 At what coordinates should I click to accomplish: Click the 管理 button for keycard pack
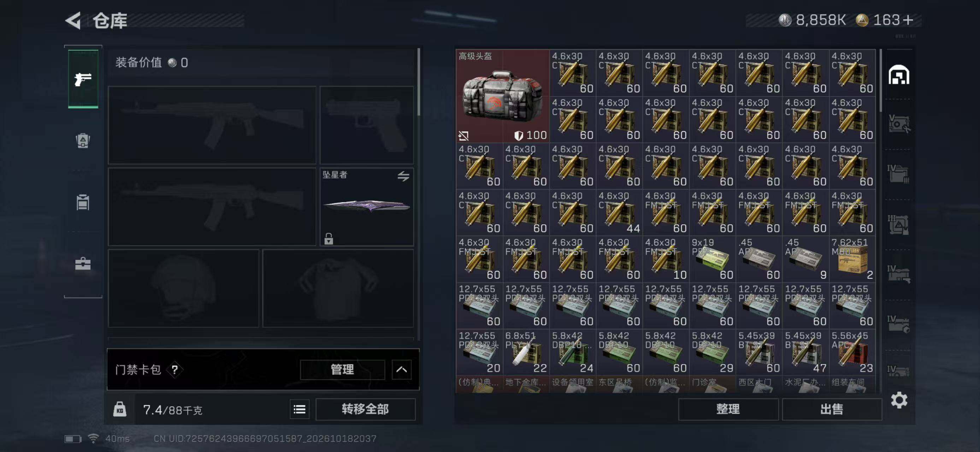click(342, 369)
